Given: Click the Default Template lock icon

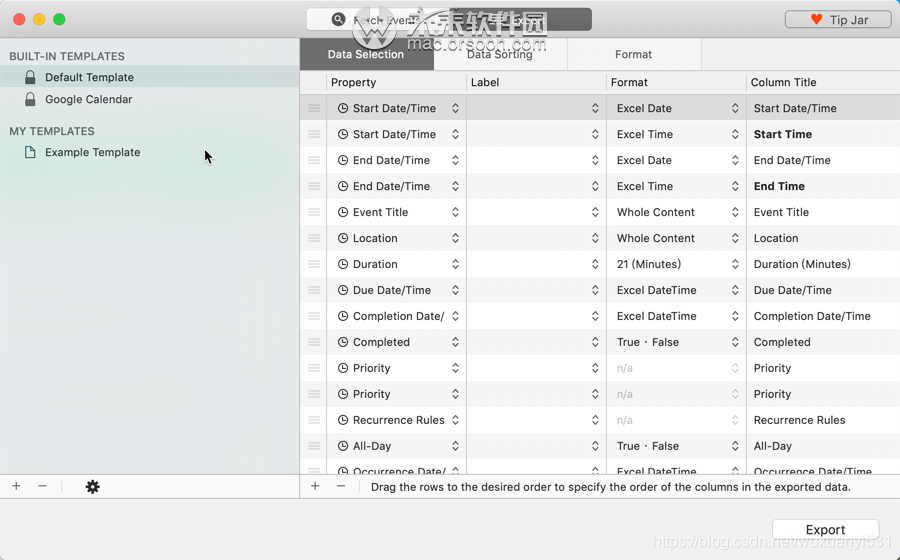Looking at the screenshot, I should click(30, 77).
